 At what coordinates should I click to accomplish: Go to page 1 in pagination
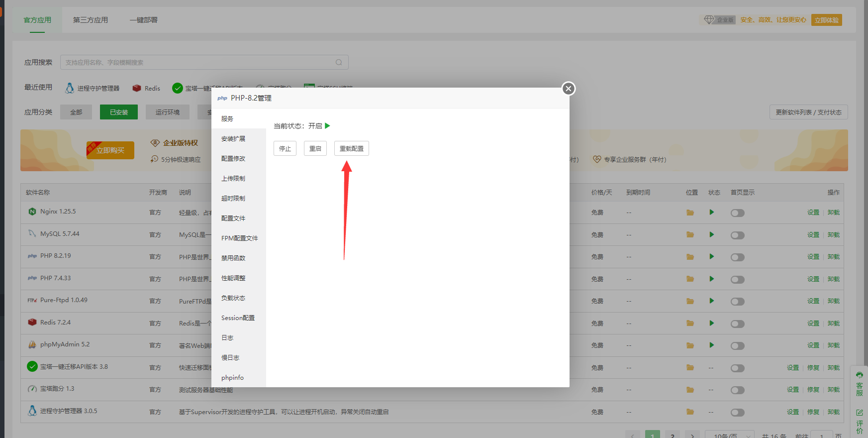coord(653,434)
